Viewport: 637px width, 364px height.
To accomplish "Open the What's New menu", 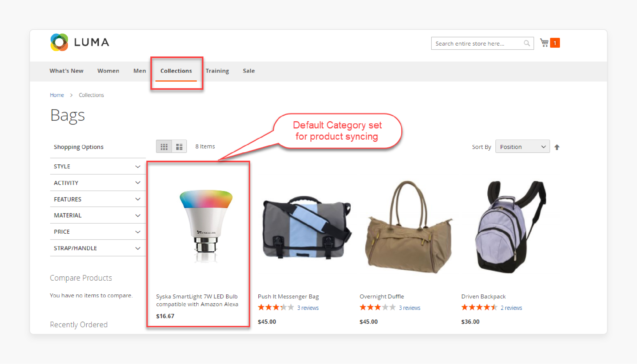I will pos(66,71).
